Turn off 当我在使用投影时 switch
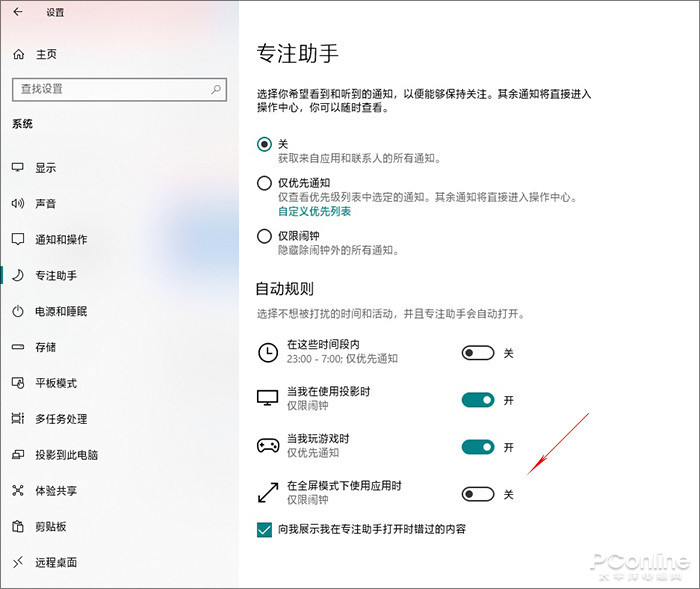This screenshot has height=589, width=700. tap(478, 400)
